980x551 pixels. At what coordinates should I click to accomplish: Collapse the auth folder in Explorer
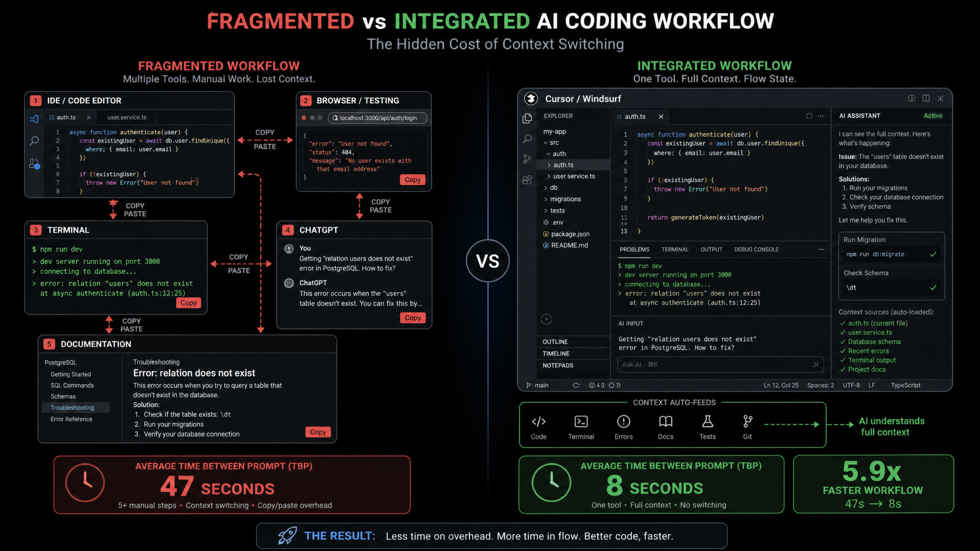tap(548, 154)
